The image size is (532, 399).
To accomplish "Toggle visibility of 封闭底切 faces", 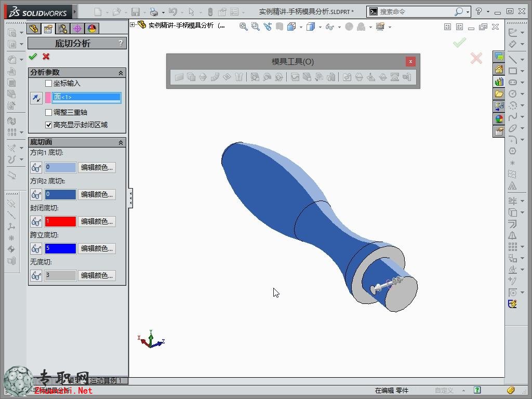I will (36, 221).
